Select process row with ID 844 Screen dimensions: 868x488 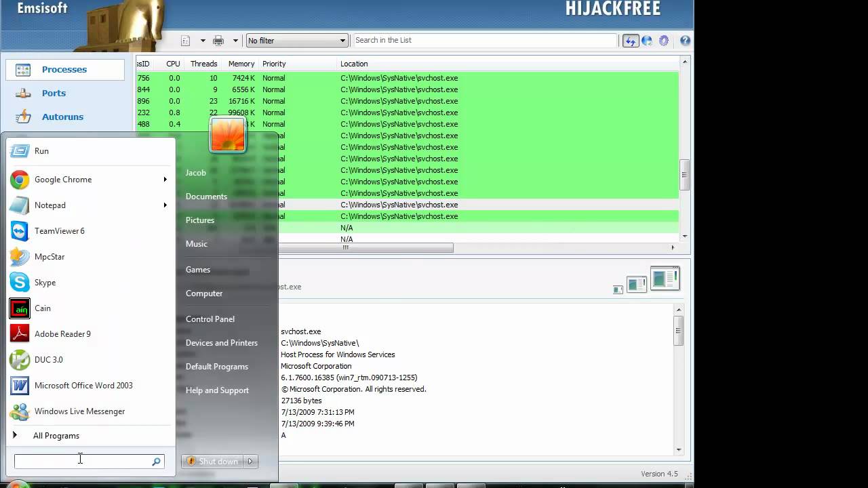tap(407, 89)
